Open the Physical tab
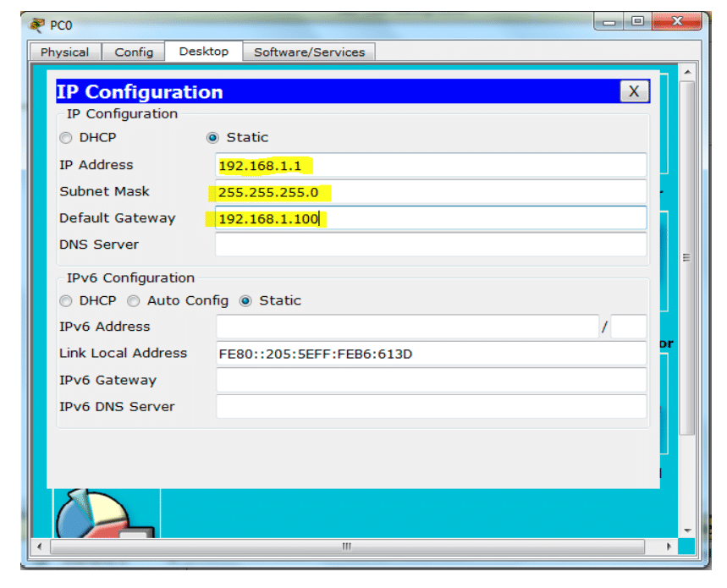Screen dimensions: 727x588 (65, 52)
